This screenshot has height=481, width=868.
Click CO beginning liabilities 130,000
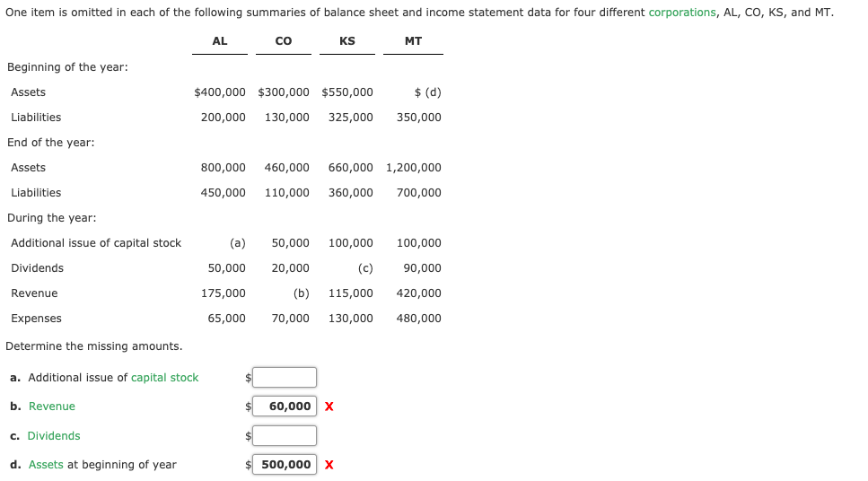[286, 118]
